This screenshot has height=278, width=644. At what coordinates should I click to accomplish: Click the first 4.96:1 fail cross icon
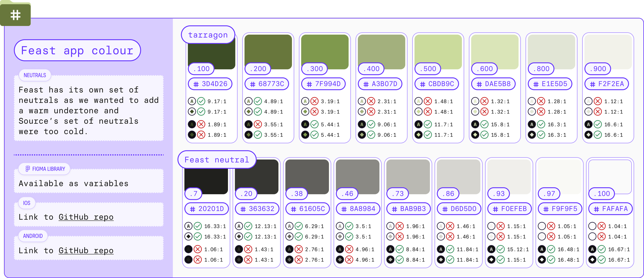(349, 249)
